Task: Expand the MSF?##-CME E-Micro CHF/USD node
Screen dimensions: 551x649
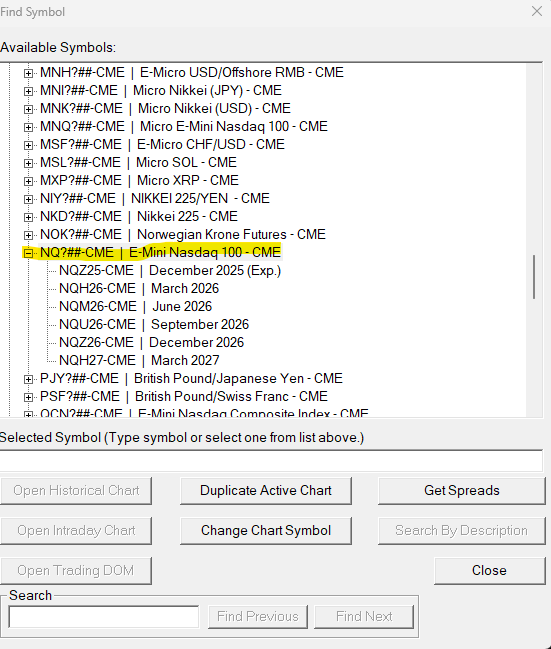Action: (x=28, y=145)
